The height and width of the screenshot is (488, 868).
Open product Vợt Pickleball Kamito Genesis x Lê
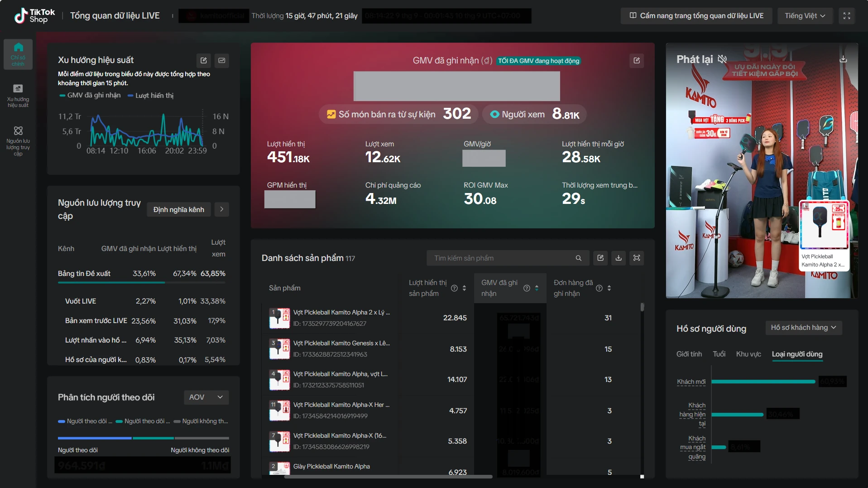click(341, 343)
